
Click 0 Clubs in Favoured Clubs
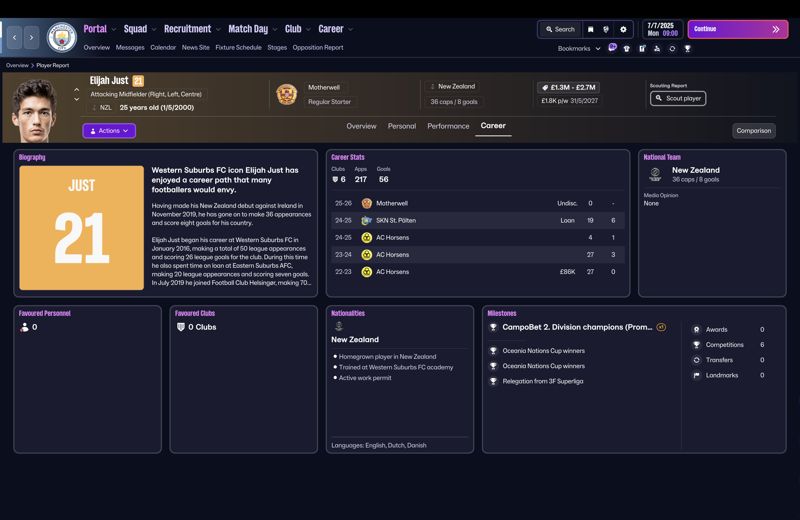(202, 327)
